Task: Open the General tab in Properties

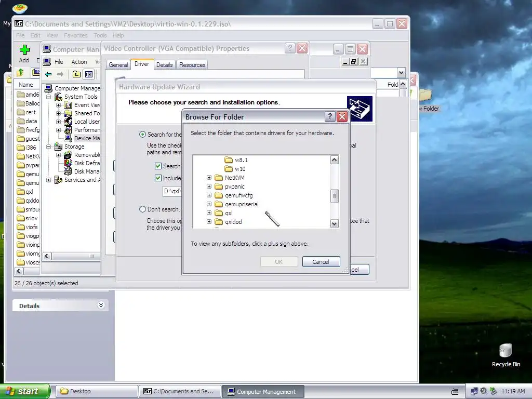Action: point(118,65)
